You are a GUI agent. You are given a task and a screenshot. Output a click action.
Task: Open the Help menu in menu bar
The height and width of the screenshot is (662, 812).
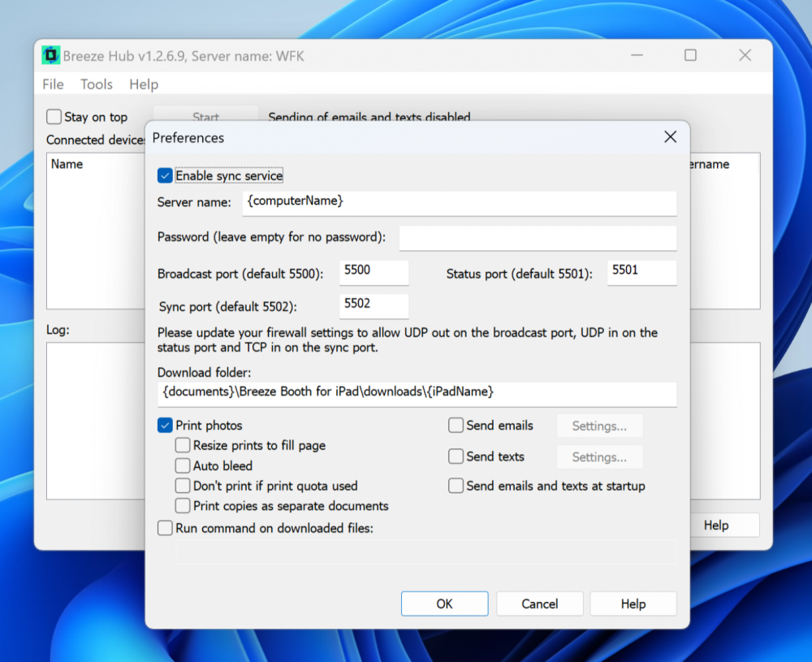(x=144, y=84)
